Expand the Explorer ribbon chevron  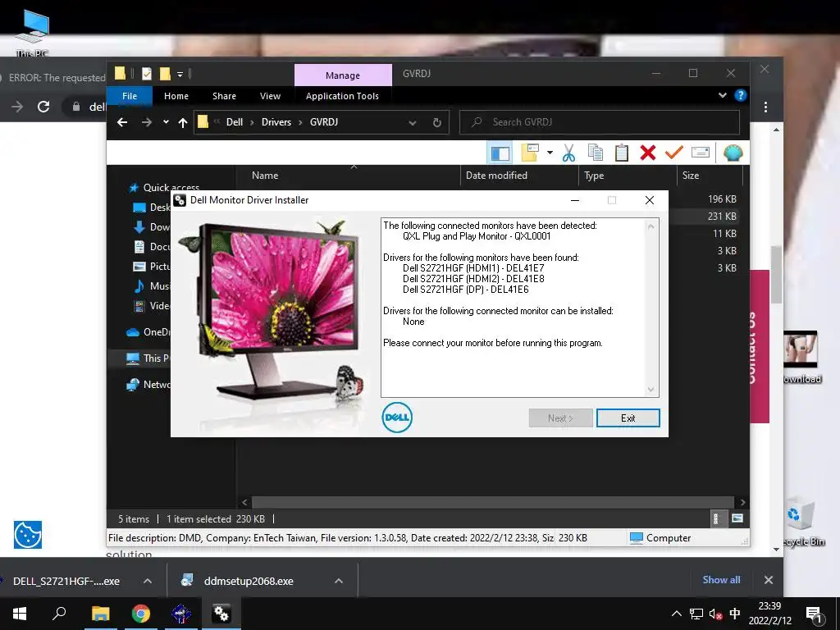(723, 95)
